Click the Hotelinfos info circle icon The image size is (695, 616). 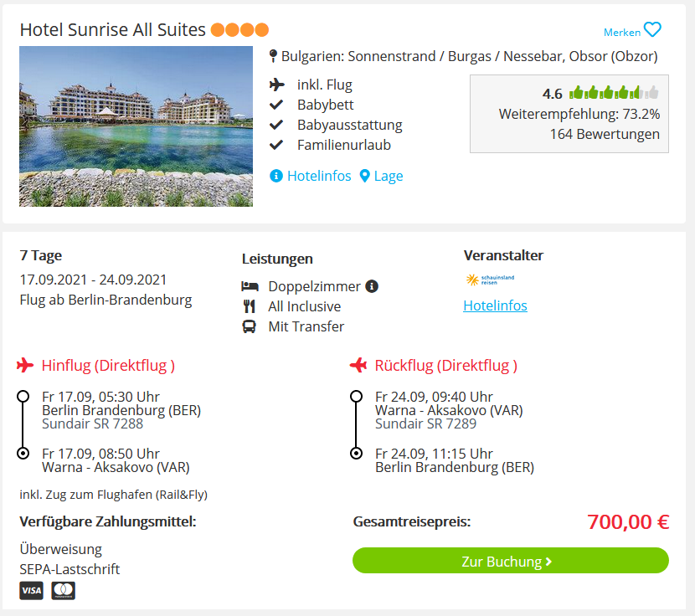[275, 176]
